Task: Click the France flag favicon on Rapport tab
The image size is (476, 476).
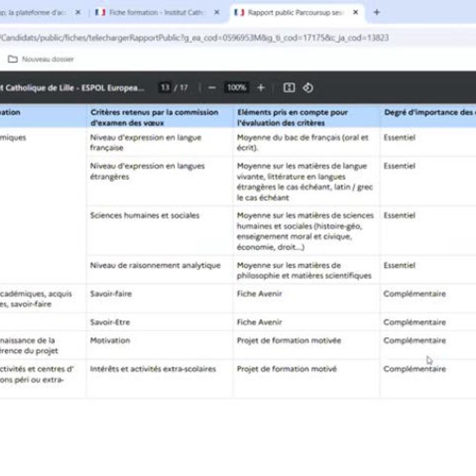Action: point(239,13)
